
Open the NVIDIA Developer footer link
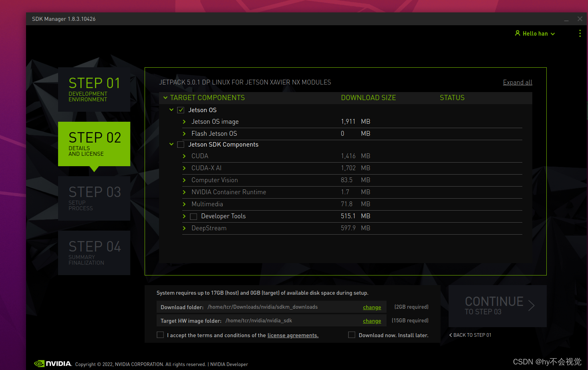pyautogui.click(x=229, y=364)
